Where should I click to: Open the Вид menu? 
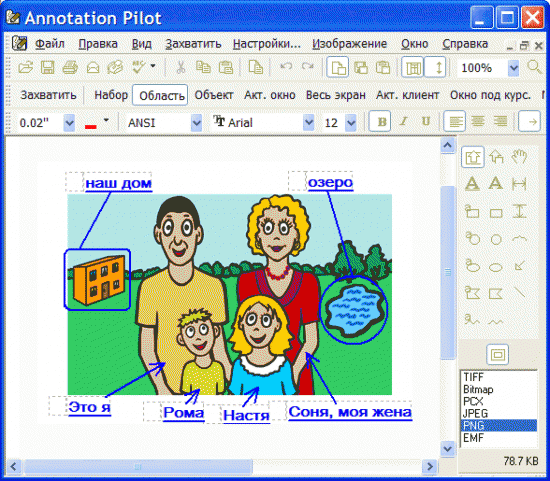[x=141, y=44]
